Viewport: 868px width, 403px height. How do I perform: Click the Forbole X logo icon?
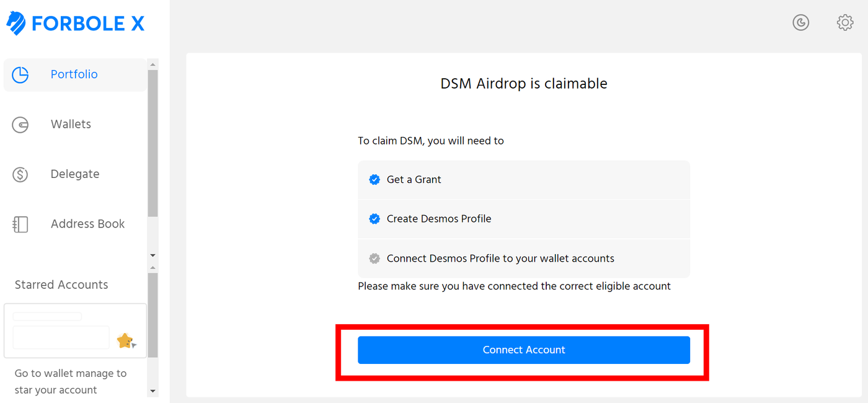[x=16, y=24]
